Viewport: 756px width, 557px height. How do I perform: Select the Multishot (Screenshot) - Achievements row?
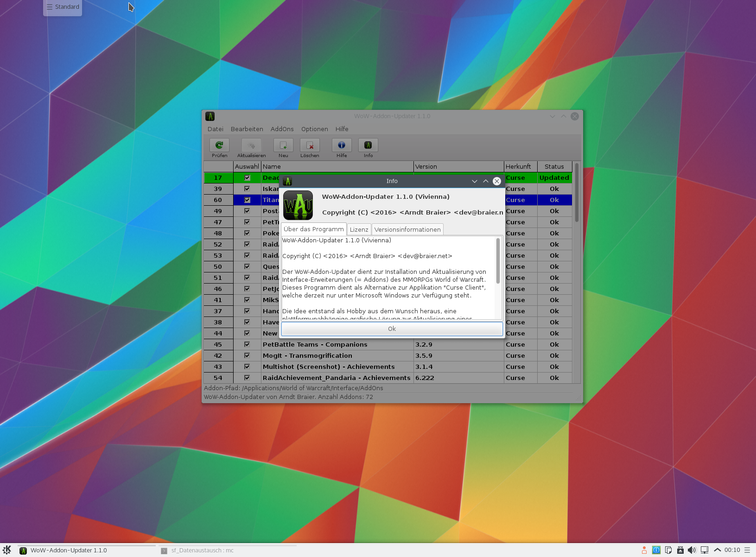[x=388, y=367]
